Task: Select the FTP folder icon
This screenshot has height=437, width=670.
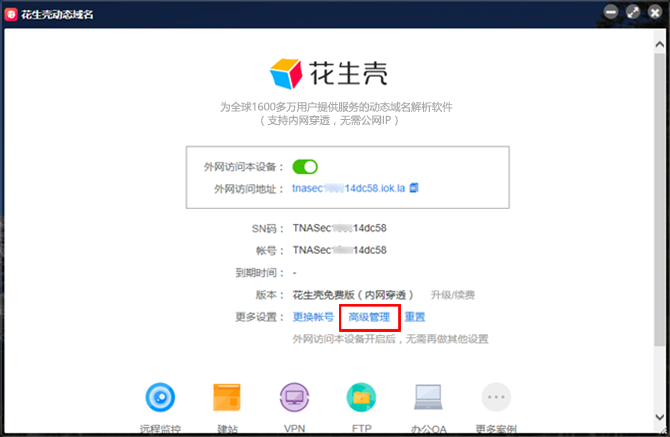Action: click(361, 398)
